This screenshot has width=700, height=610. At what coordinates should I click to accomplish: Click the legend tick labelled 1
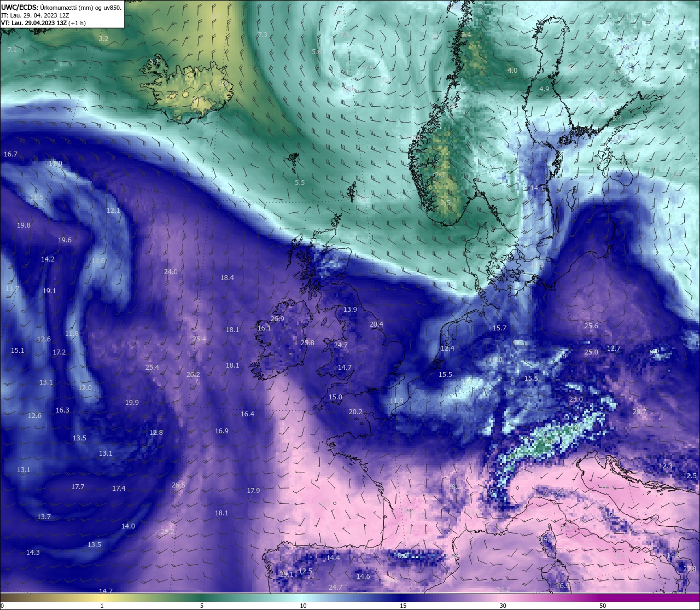click(102, 606)
